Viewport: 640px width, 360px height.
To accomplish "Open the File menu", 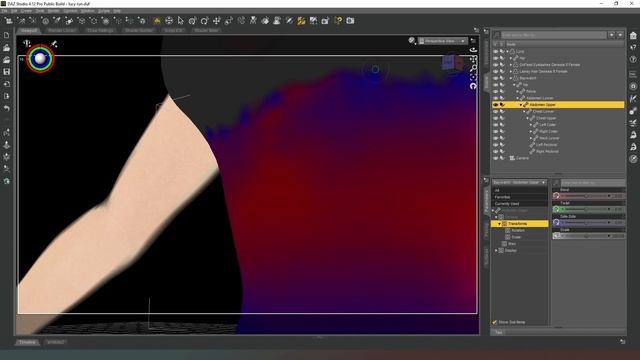I will (x=4, y=11).
